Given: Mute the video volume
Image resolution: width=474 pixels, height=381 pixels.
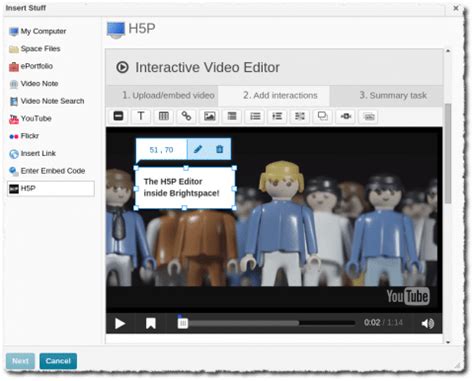Looking at the screenshot, I should (x=427, y=323).
